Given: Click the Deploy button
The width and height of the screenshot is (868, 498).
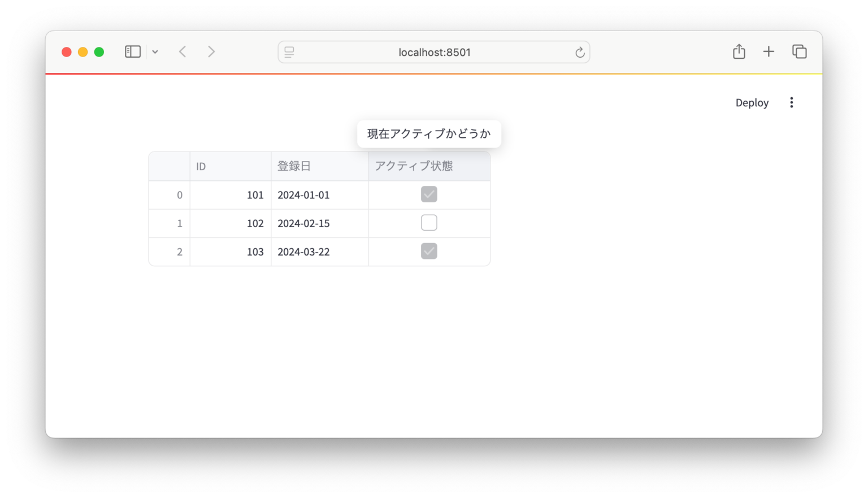Looking at the screenshot, I should click(x=752, y=102).
